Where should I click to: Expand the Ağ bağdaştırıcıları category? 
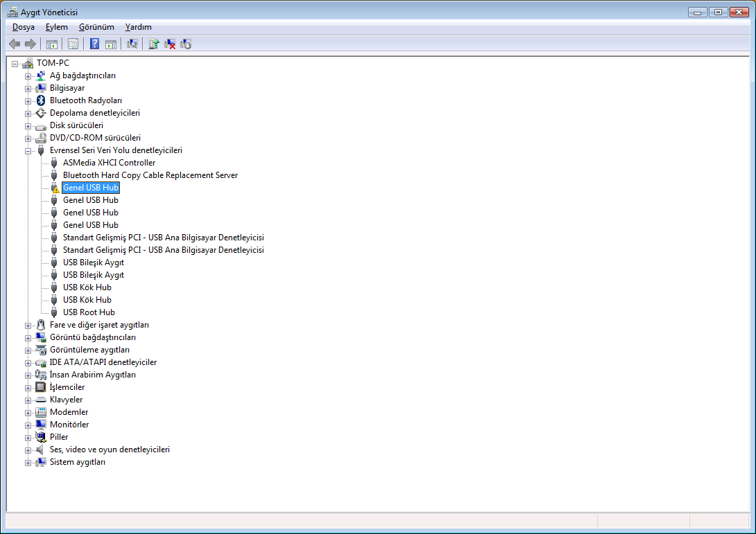click(x=28, y=76)
